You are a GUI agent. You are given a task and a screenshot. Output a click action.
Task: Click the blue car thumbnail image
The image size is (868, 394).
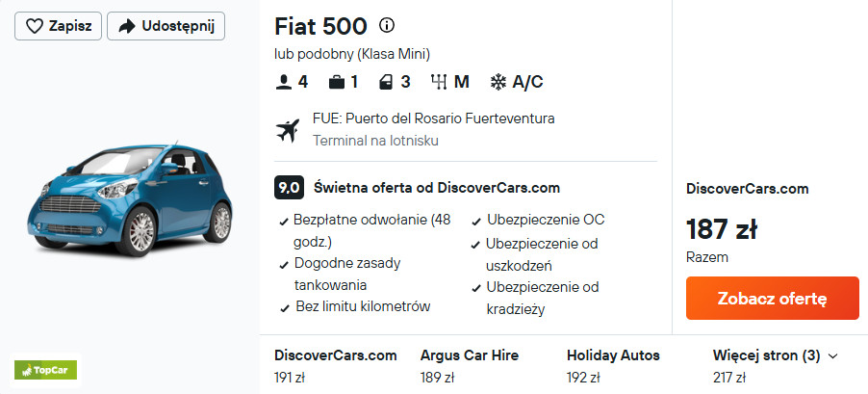[131, 198]
